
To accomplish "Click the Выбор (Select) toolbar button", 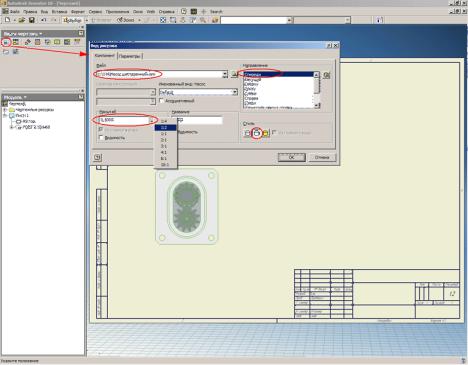I will pyautogui.click(x=73, y=20).
